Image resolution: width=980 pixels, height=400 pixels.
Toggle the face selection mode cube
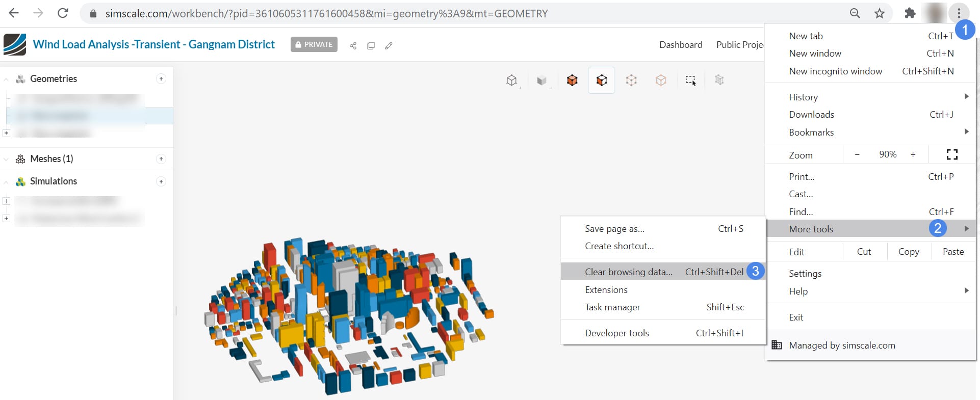pos(602,81)
